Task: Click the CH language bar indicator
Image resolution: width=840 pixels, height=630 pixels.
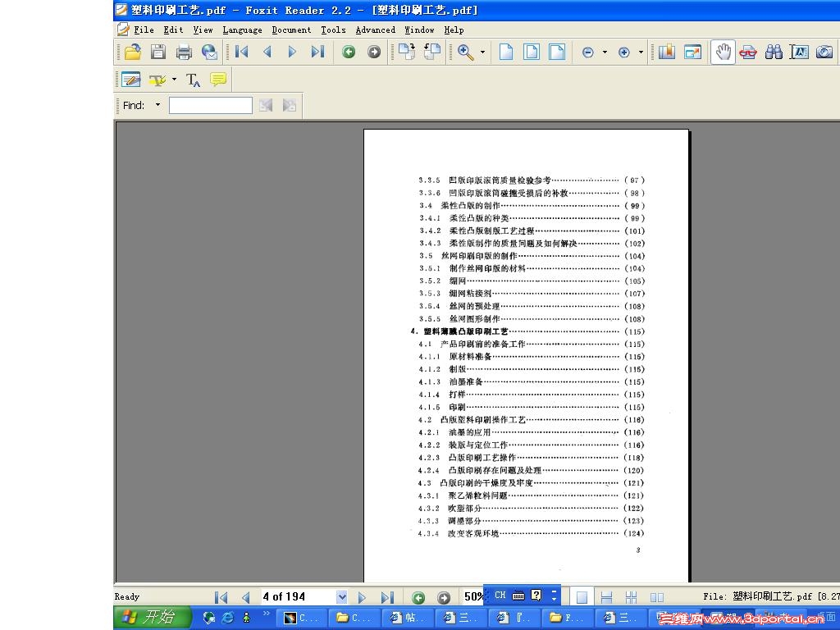Action: 500,595
